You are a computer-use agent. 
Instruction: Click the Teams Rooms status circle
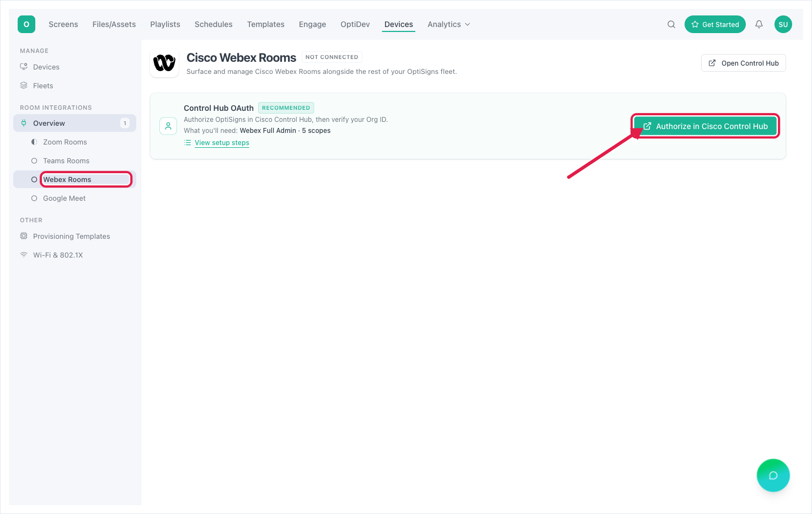point(34,160)
